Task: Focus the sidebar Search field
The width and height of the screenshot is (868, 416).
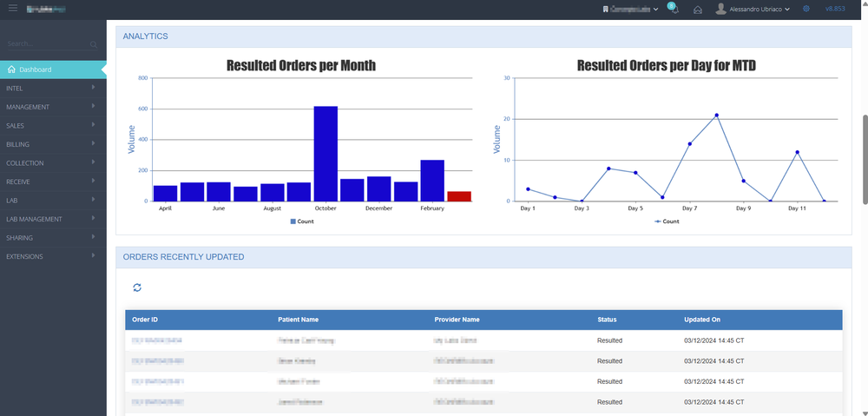Action: (48, 43)
